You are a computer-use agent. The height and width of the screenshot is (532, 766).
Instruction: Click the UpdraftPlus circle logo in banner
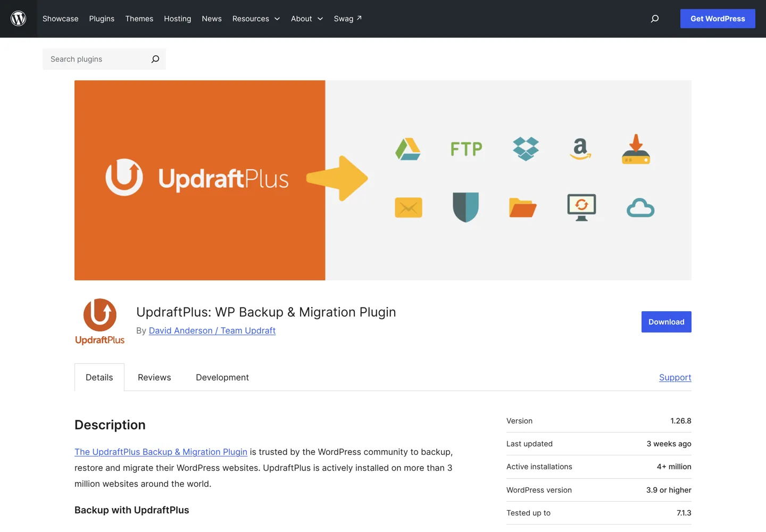[124, 177]
